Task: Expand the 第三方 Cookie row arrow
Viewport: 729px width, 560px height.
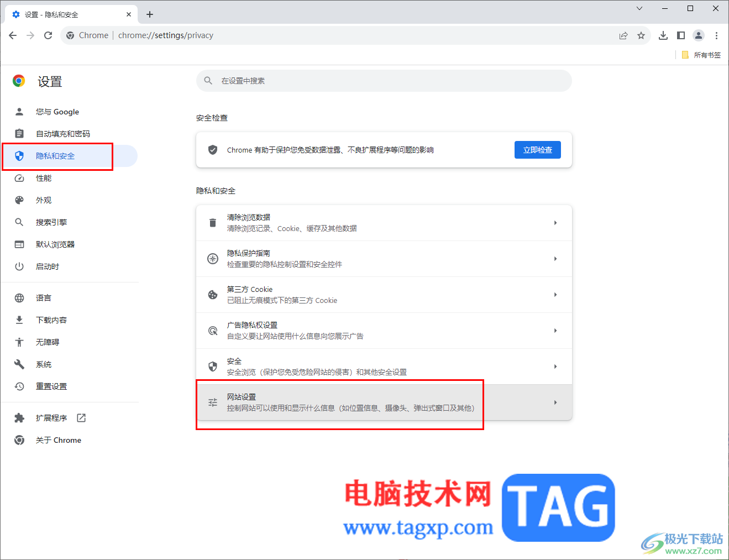Action: click(x=555, y=295)
